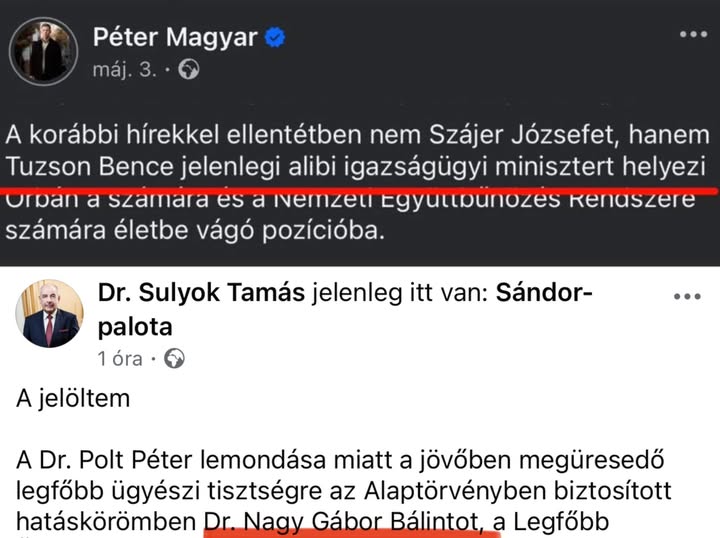720x538 pixels.
Task: Click the underlined name Dr. Nagy Gábor Bálintot
Action: [350, 520]
